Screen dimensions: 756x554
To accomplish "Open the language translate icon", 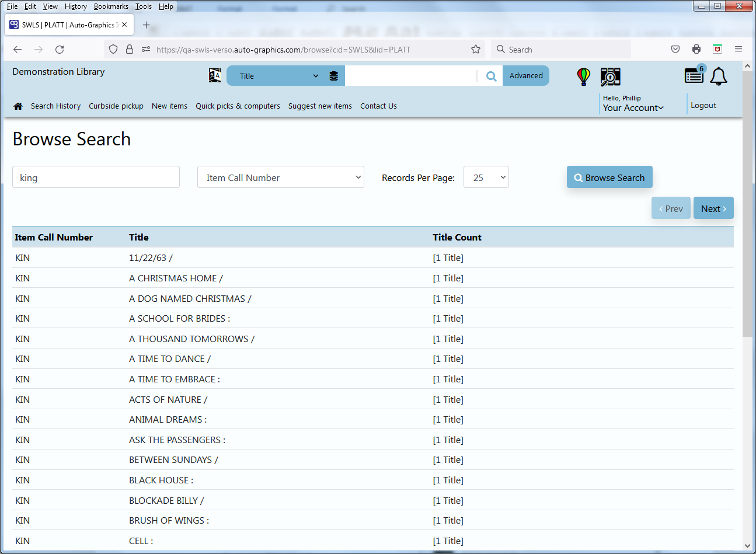I will [215, 75].
